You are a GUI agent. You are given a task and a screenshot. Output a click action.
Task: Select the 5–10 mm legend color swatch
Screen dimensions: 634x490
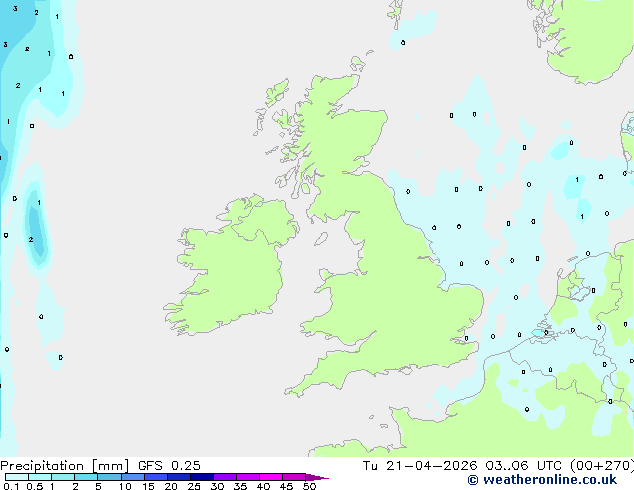110,477
